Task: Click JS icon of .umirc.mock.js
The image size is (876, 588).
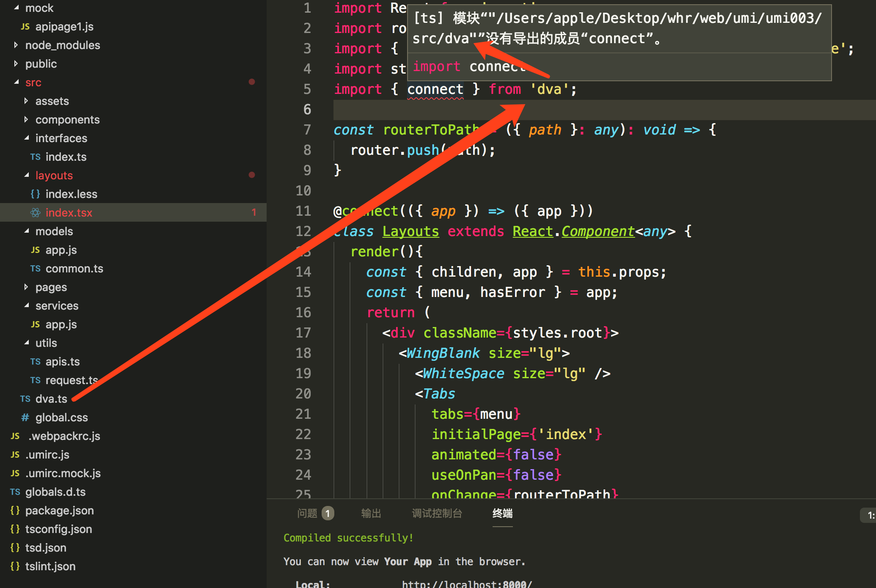Action: [15, 473]
